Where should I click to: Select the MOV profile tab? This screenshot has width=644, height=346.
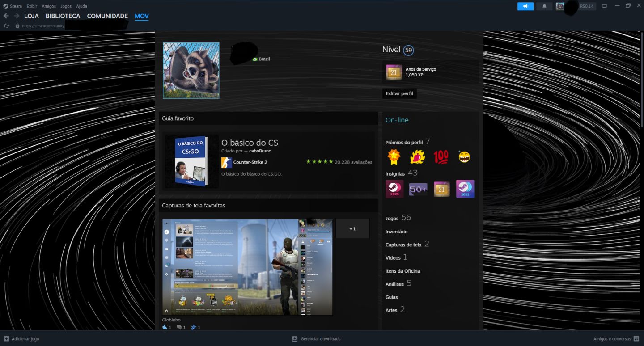coord(142,16)
